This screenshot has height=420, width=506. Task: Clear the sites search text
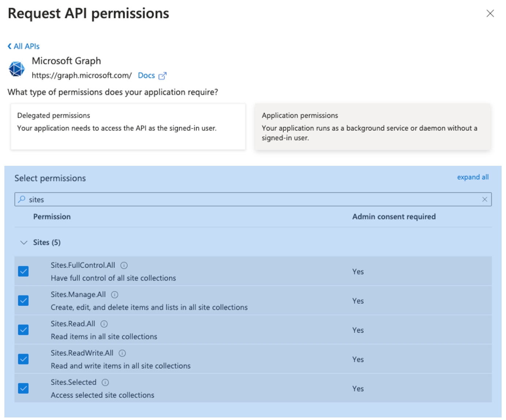point(484,199)
